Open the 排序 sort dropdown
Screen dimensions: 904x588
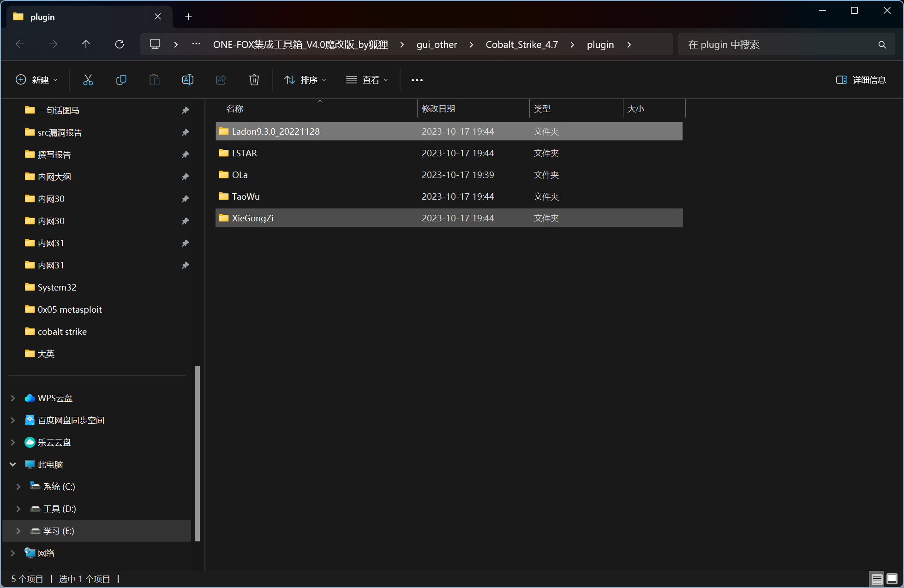tap(305, 80)
